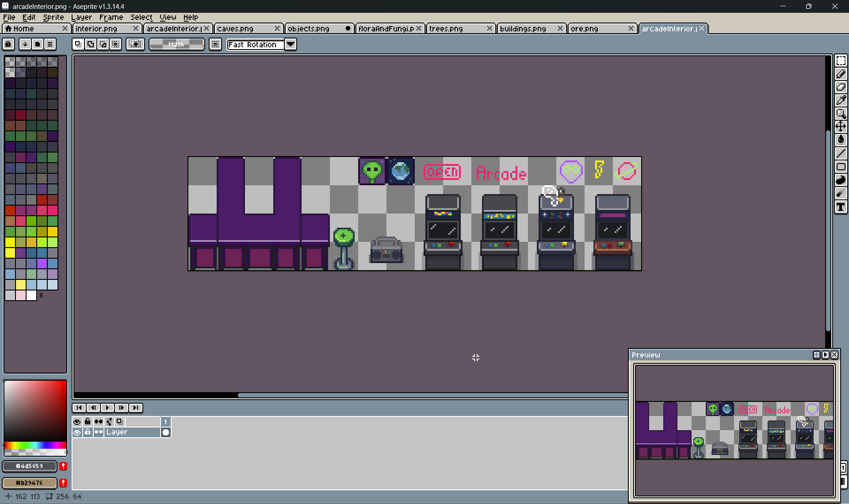Toggle the palette lock icon
Viewport: 849px width, 504px height.
pyautogui.click(x=8, y=44)
